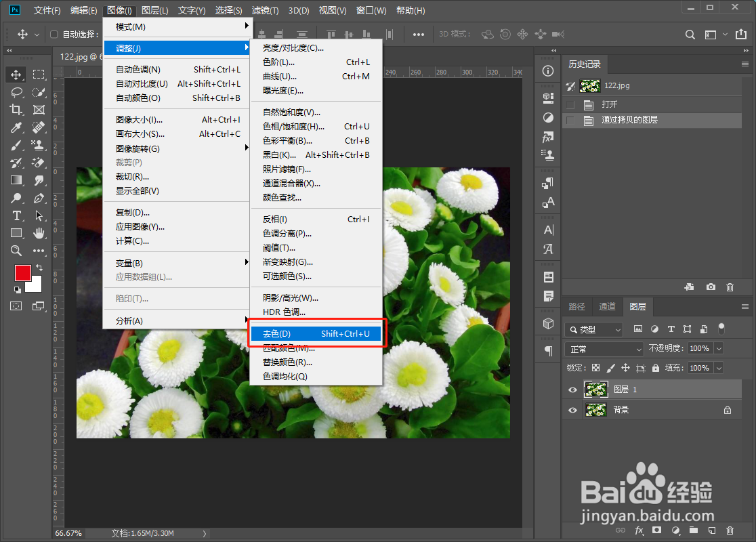Select the Dodge tool
This screenshot has height=542, width=756.
pyautogui.click(x=16, y=198)
